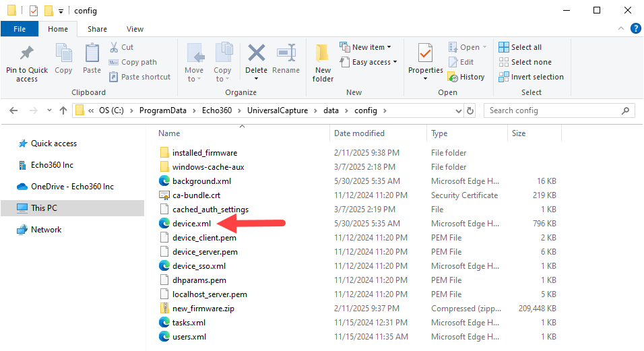Click ProgramData in address path
The image size is (644, 351).
(162, 110)
